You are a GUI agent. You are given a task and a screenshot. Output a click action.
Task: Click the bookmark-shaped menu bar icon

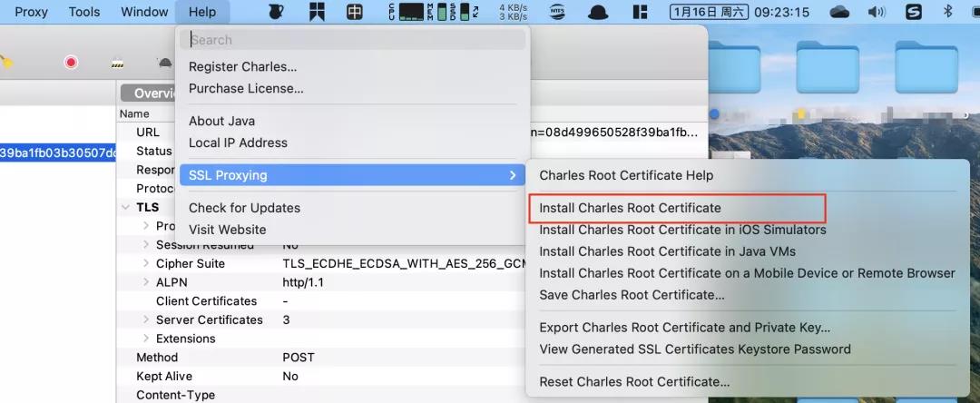coord(317,11)
